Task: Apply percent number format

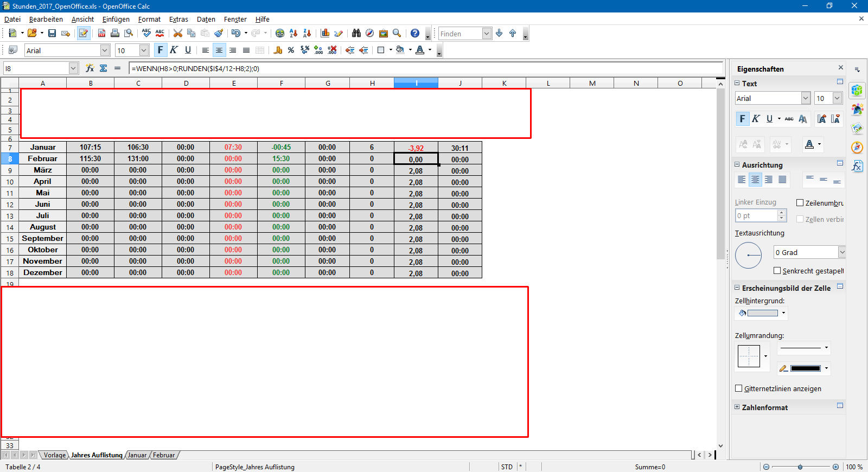Action: coord(291,50)
